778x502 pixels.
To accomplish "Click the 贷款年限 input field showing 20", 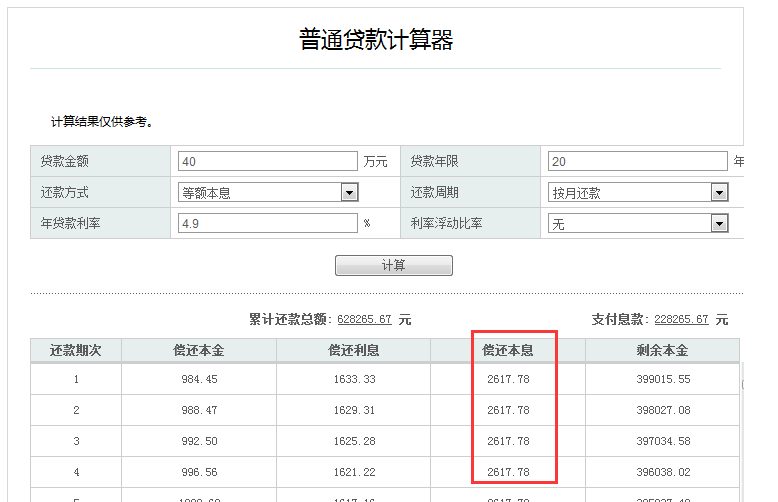I will click(x=638, y=161).
